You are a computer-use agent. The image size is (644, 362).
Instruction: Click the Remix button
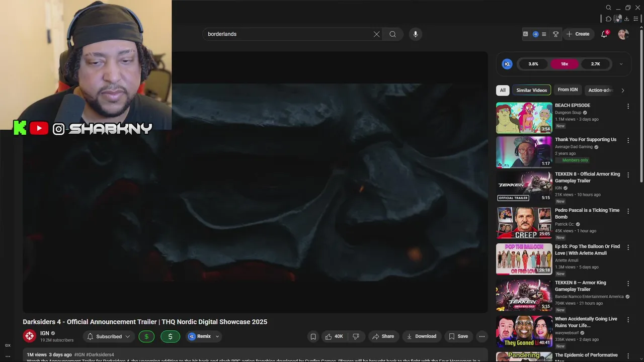(200, 336)
